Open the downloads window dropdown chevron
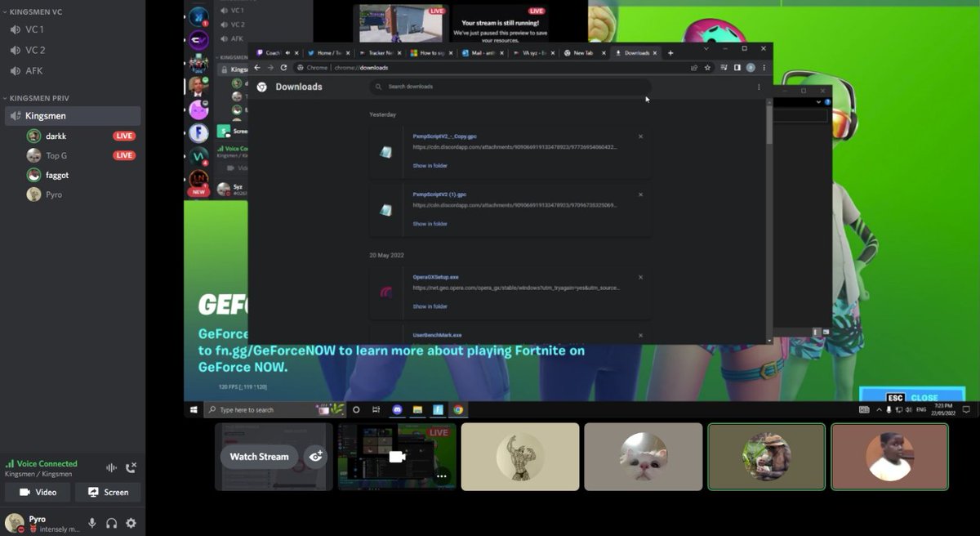 (x=704, y=48)
